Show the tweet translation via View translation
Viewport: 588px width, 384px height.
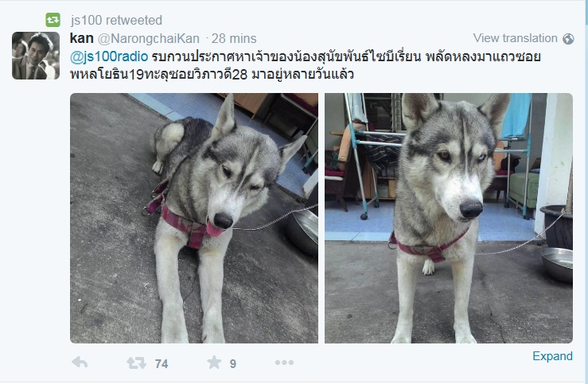(516, 38)
